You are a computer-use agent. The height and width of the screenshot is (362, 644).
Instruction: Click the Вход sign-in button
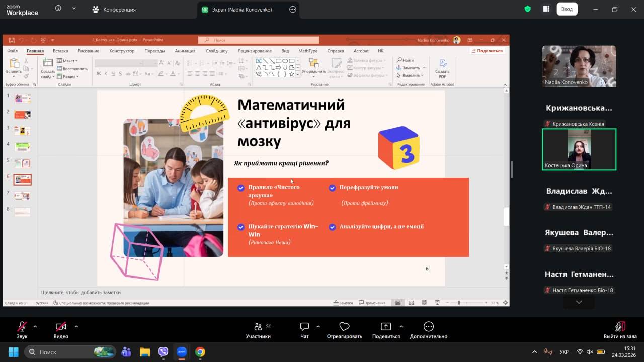point(567,9)
